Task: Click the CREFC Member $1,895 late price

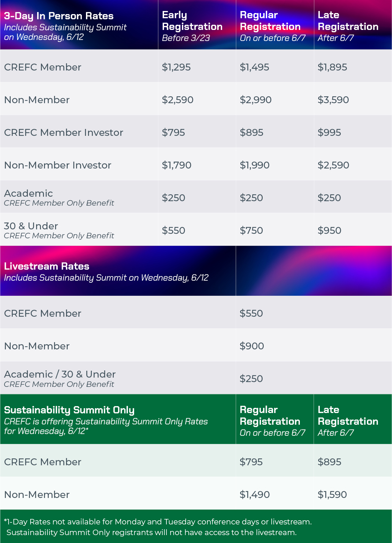Action: tap(332, 67)
